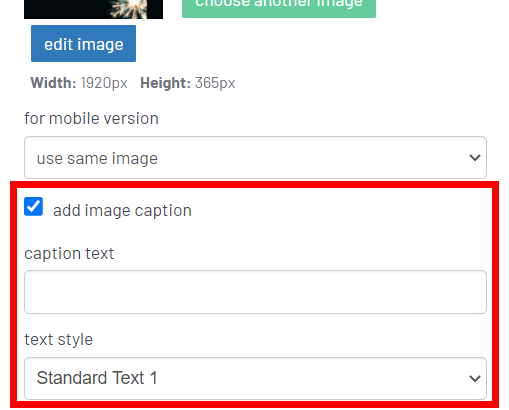Focus the caption text input field
This screenshot has height=410, width=509.
255,292
